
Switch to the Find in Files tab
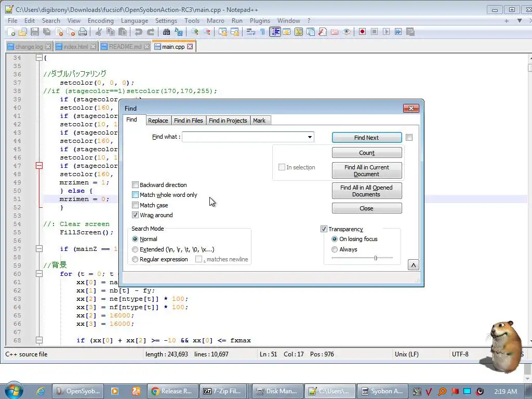point(188,121)
